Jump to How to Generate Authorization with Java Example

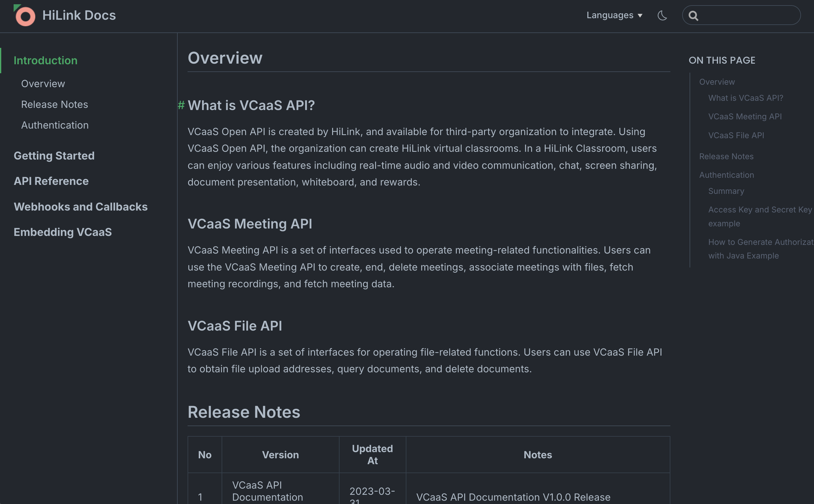(761, 249)
